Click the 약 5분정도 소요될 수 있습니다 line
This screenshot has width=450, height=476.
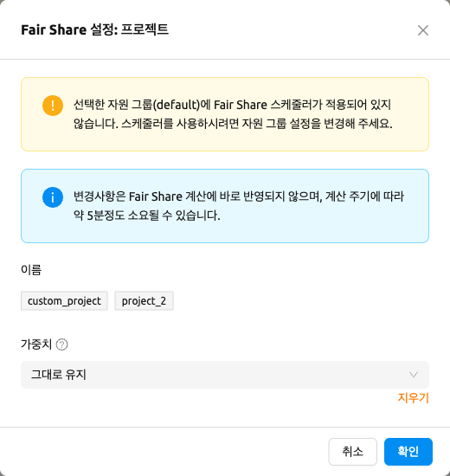click(147, 215)
